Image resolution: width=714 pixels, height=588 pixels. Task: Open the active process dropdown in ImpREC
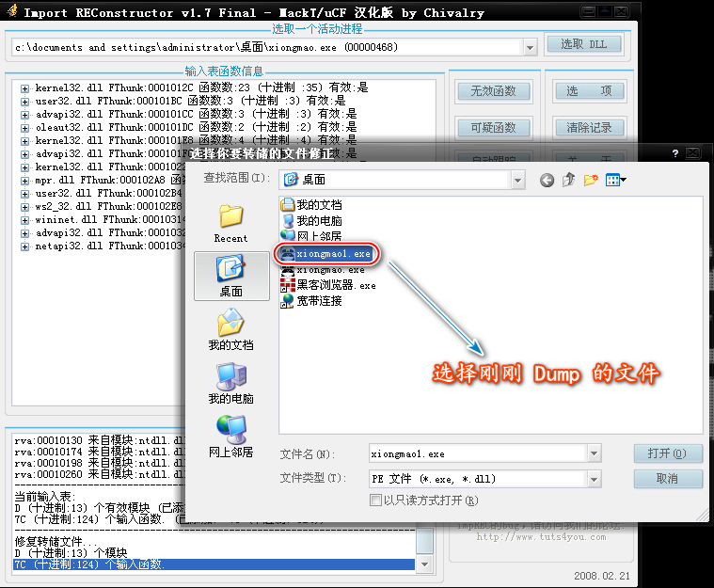530,47
